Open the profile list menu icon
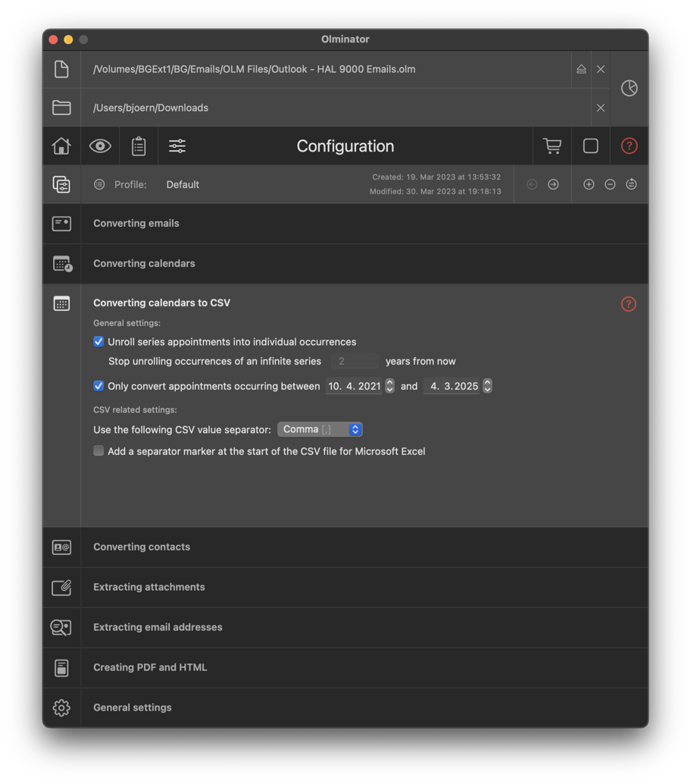The height and width of the screenshot is (784, 691). pyautogui.click(x=99, y=184)
